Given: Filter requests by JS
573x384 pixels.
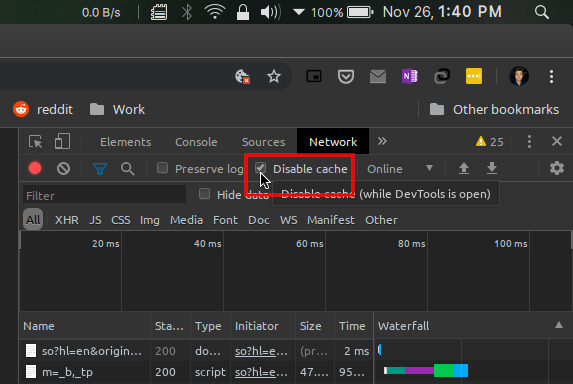Looking at the screenshot, I should click(x=95, y=220).
